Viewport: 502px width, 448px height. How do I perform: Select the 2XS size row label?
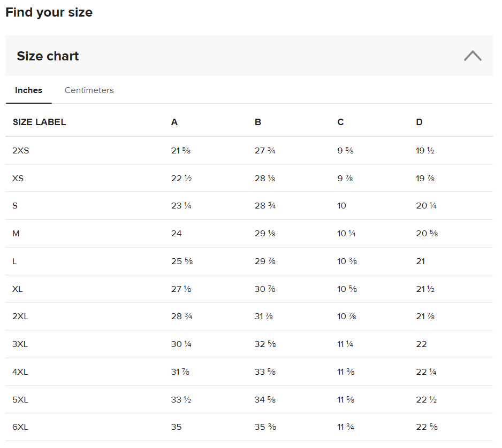pyautogui.click(x=20, y=151)
